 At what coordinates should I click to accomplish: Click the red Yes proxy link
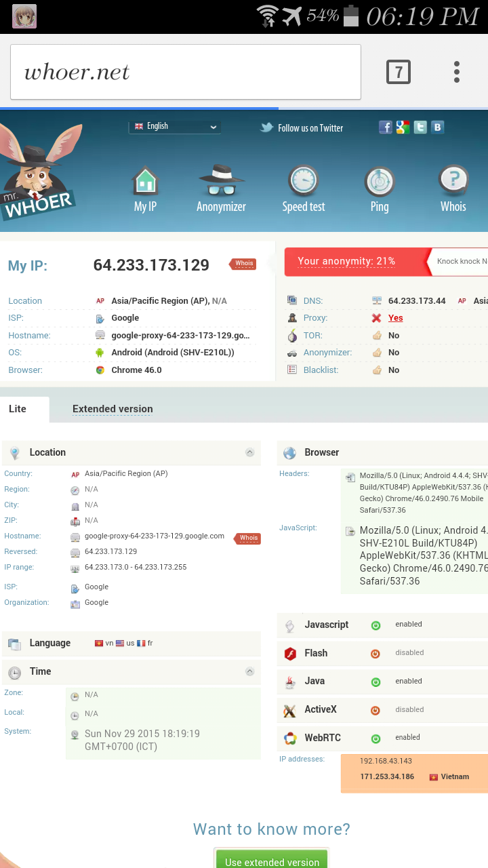point(396,318)
